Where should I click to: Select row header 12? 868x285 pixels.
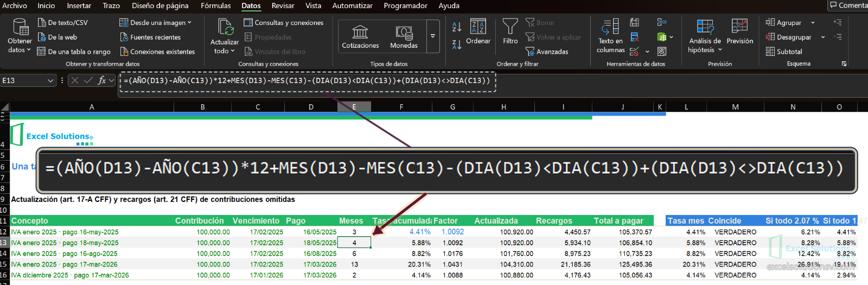click(4, 232)
